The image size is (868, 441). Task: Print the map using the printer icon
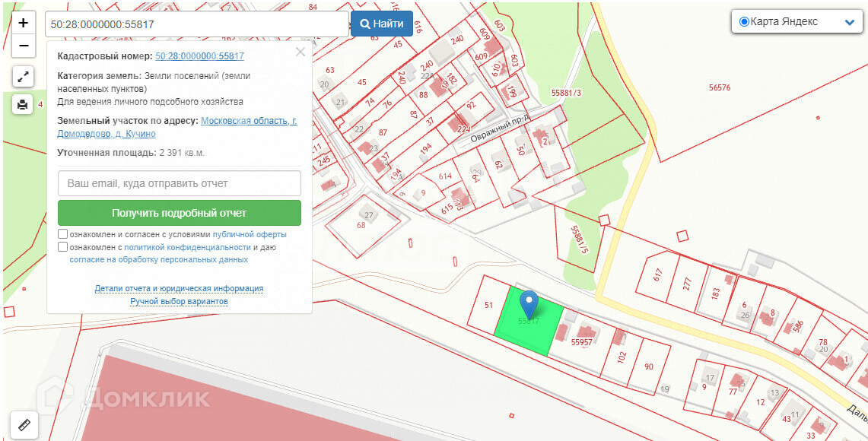click(23, 104)
